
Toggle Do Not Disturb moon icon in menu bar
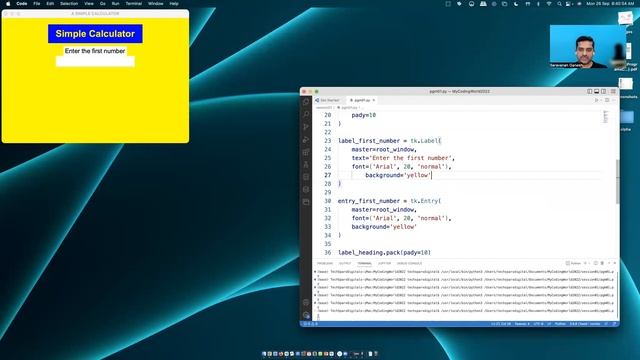click(x=516, y=4)
